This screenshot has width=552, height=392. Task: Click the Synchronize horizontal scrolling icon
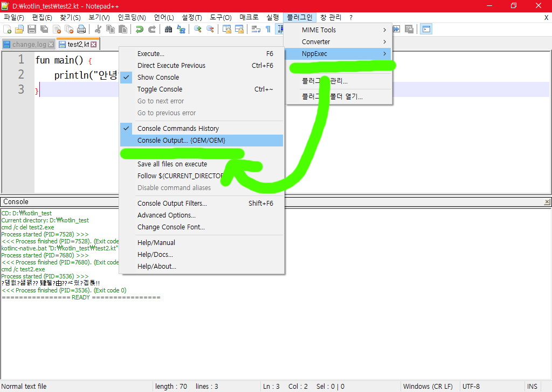[x=239, y=29]
